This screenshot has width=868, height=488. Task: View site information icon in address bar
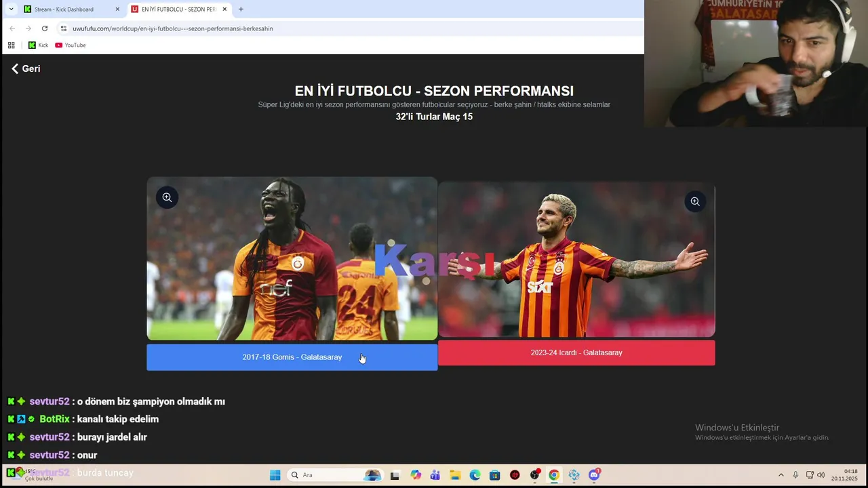(64, 28)
